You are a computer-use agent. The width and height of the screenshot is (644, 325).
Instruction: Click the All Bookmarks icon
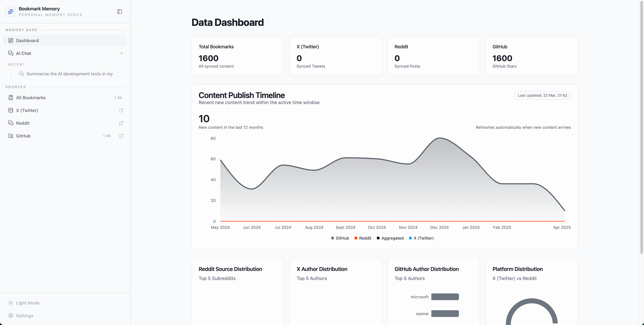click(x=11, y=98)
